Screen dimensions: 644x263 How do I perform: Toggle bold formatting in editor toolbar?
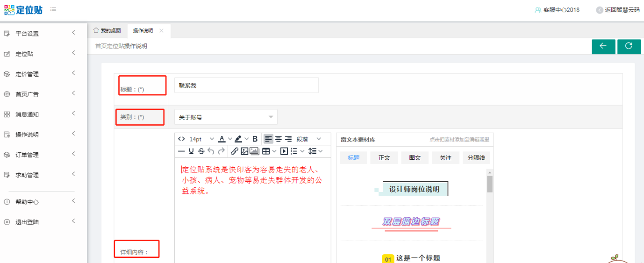tap(255, 139)
